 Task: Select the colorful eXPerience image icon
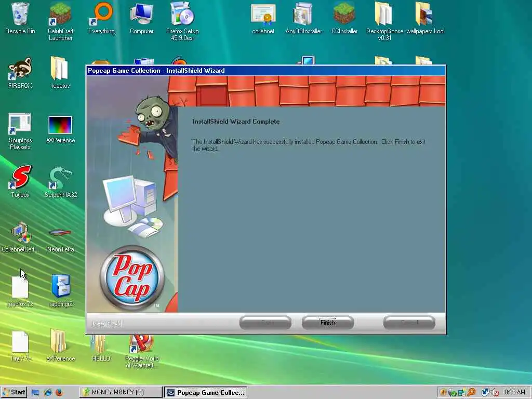[x=60, y=129]
